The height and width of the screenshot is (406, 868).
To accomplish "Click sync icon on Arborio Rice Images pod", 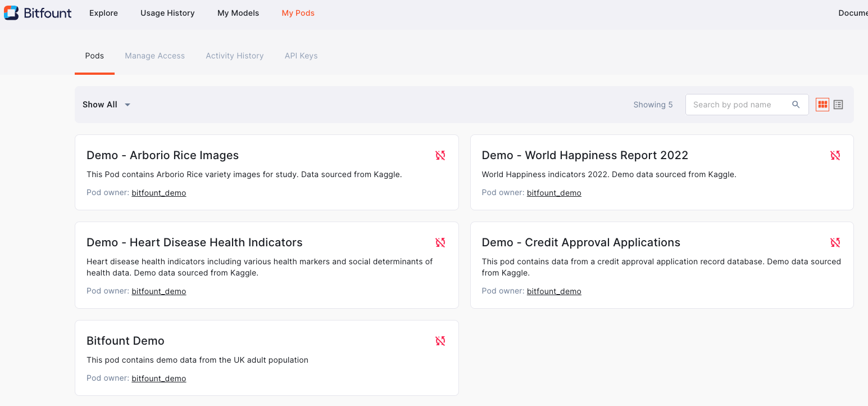I will pos(440,155).
